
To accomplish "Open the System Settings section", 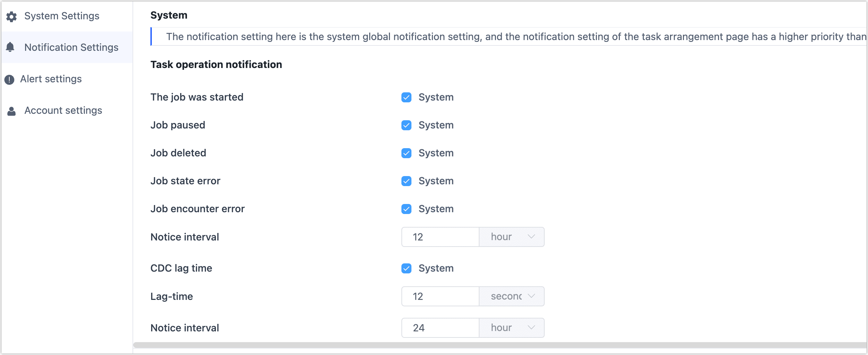I will [x=62, y=16].
